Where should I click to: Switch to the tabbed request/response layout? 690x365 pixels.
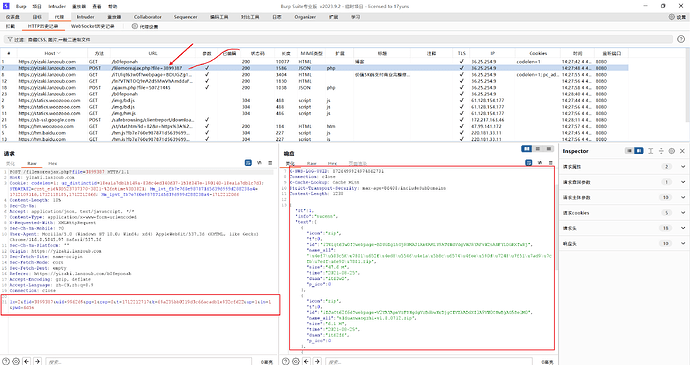point(548,149)
